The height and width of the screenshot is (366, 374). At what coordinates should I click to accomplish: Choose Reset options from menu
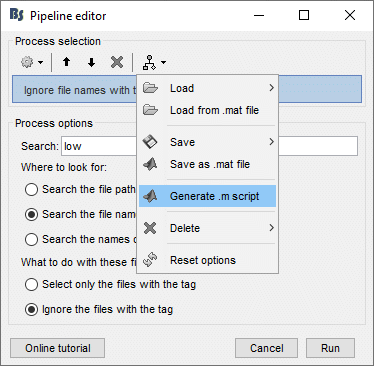point(207,260)
